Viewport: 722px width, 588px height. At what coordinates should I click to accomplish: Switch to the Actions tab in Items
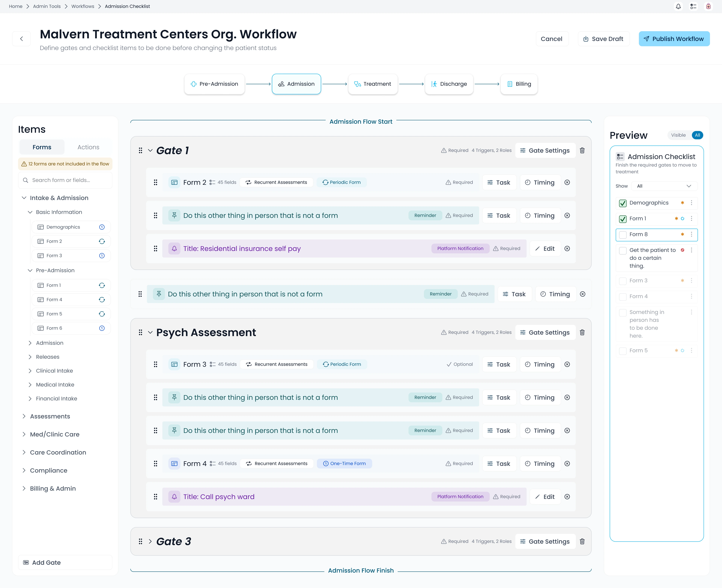click(x=88, y=147)
